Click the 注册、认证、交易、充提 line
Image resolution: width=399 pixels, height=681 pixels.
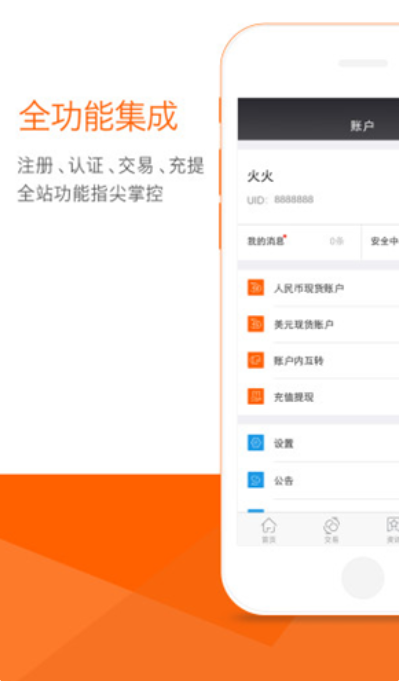(111, 166)
